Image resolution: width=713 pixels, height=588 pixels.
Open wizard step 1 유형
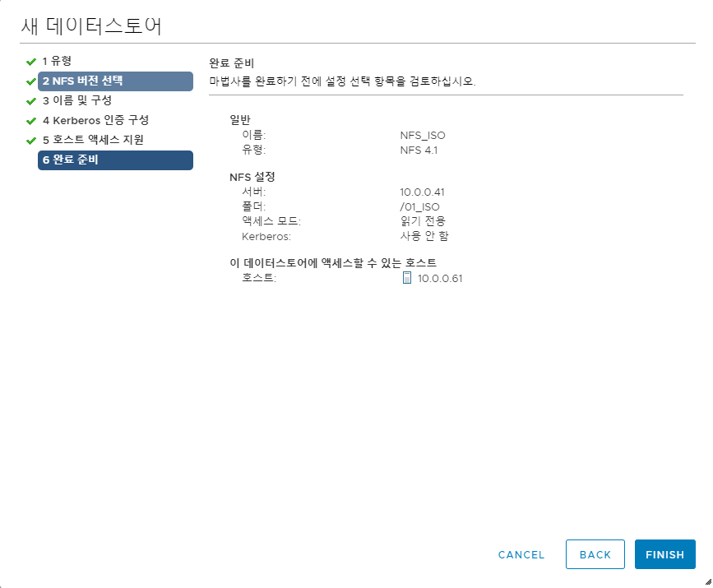57,61
